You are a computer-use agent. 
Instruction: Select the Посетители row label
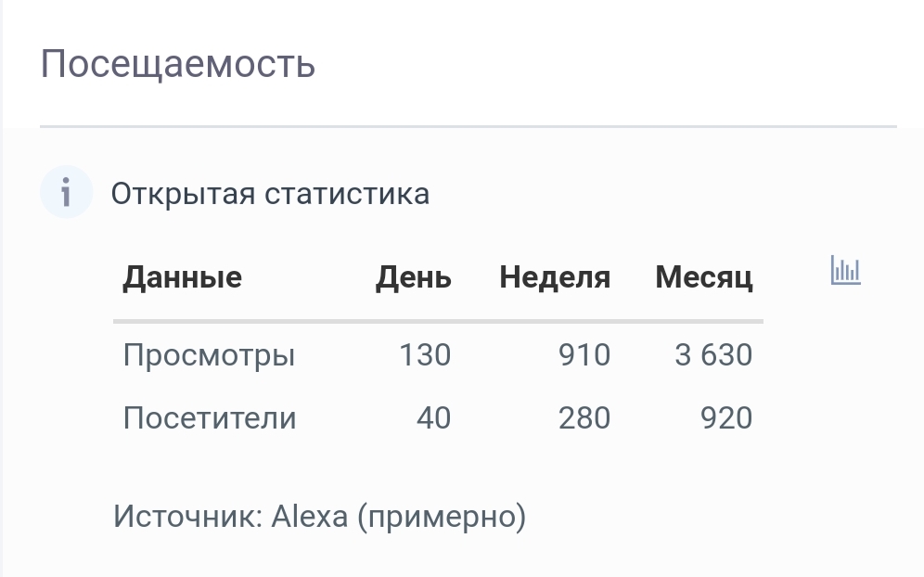[209, 417]
